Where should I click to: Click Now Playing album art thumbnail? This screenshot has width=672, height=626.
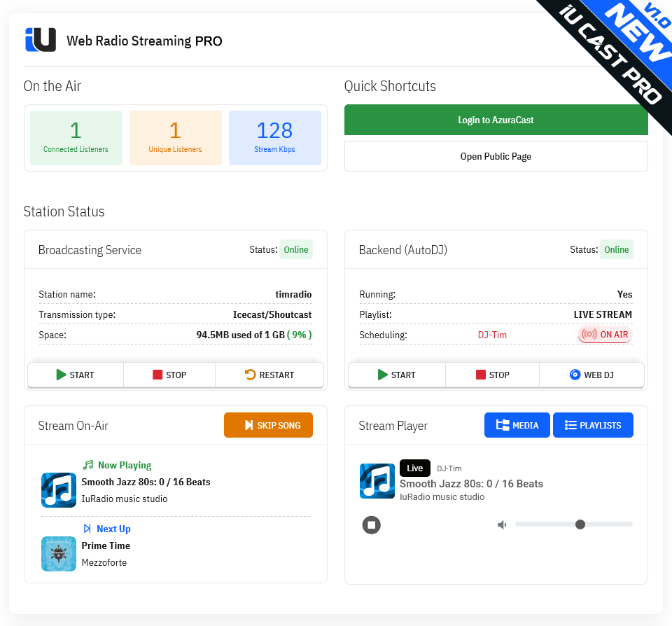(59, 489)
